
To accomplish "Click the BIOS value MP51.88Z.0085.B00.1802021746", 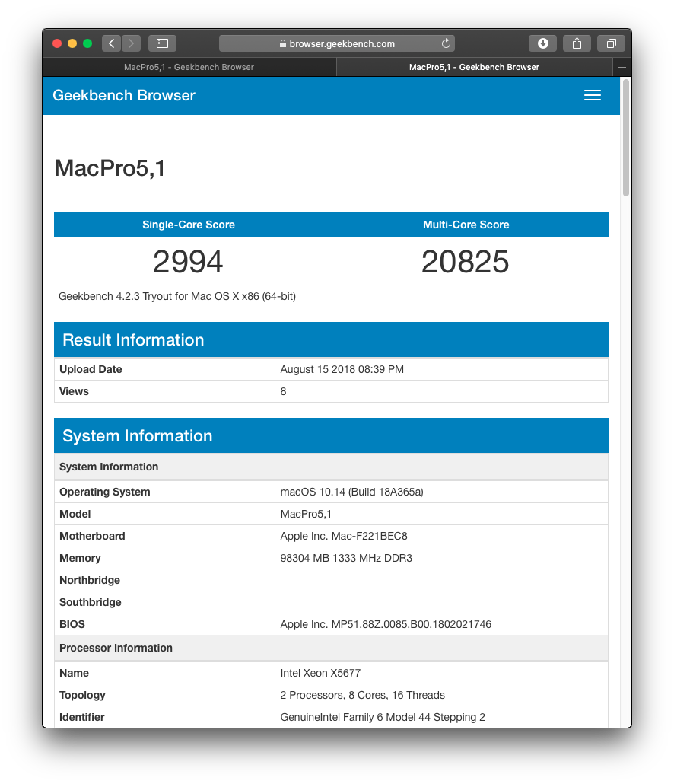I will (386, 624).
